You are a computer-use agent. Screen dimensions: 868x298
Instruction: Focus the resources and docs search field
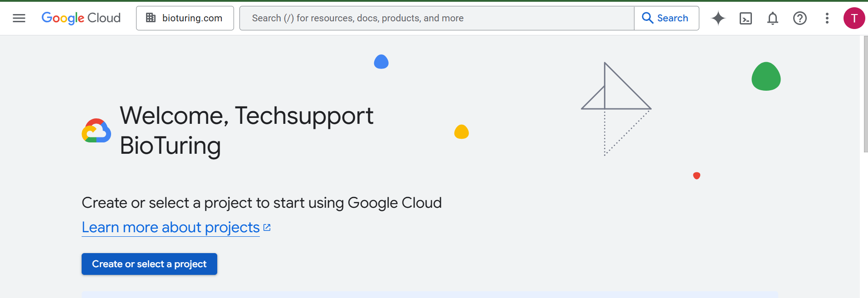(x=436, y=18)
